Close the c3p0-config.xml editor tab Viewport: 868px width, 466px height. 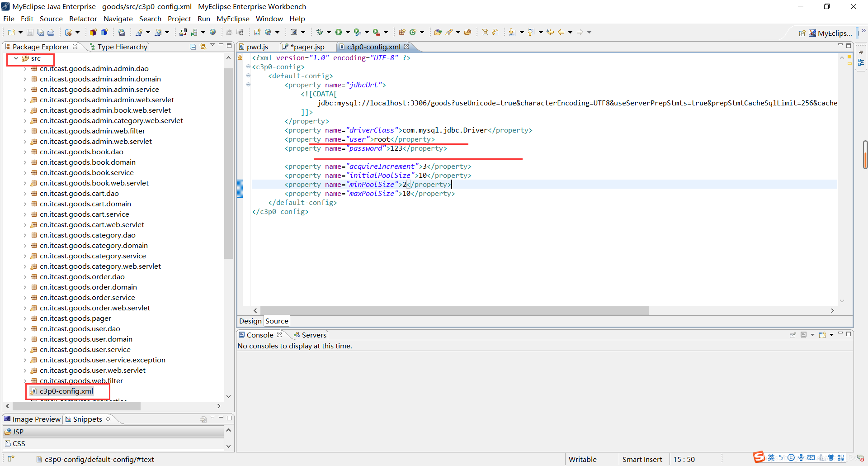(x=406, y=47)
